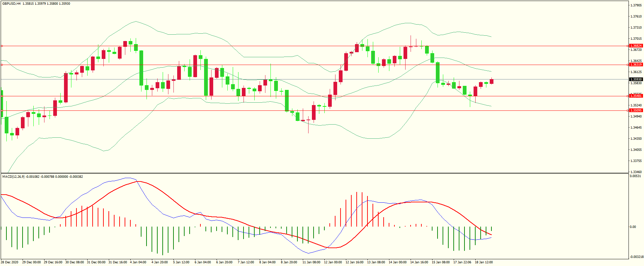Click the 8 Jan 20:00 time label
The width and height of the screenshot is (644, 266).
point(289,262)
